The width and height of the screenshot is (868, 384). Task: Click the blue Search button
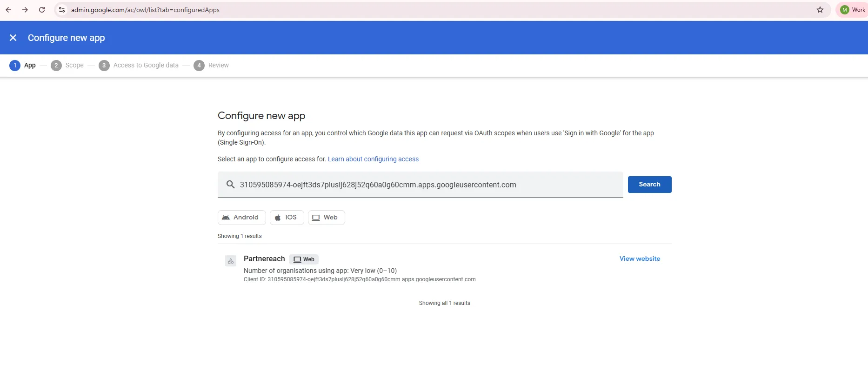click(x=649, y=185)
